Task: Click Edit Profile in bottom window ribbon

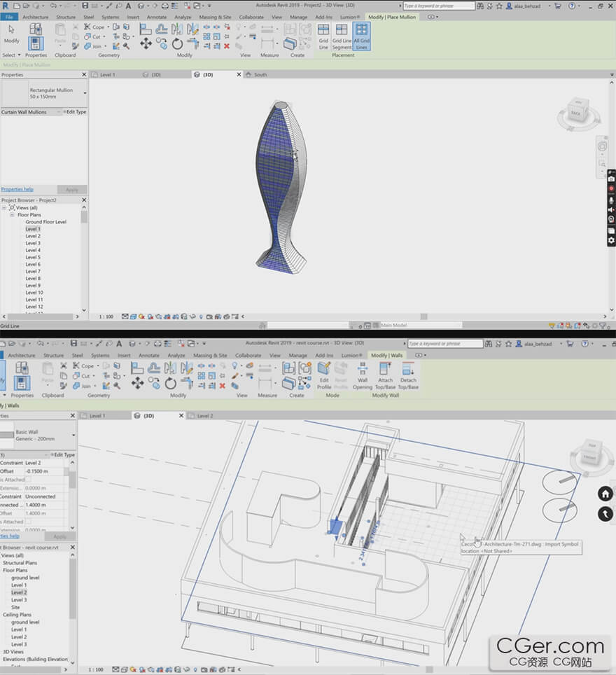Action: 323,375
